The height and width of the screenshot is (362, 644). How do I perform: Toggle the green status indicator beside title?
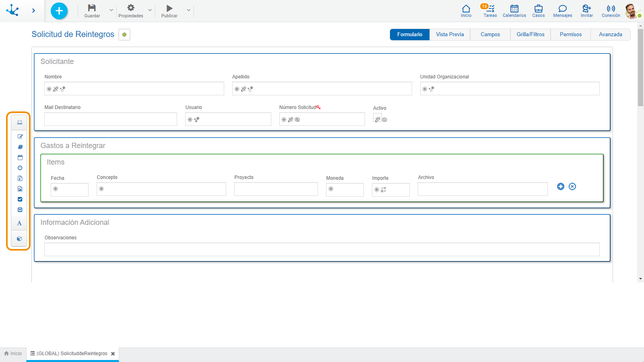pyautogui.click(x=124, y=35)
